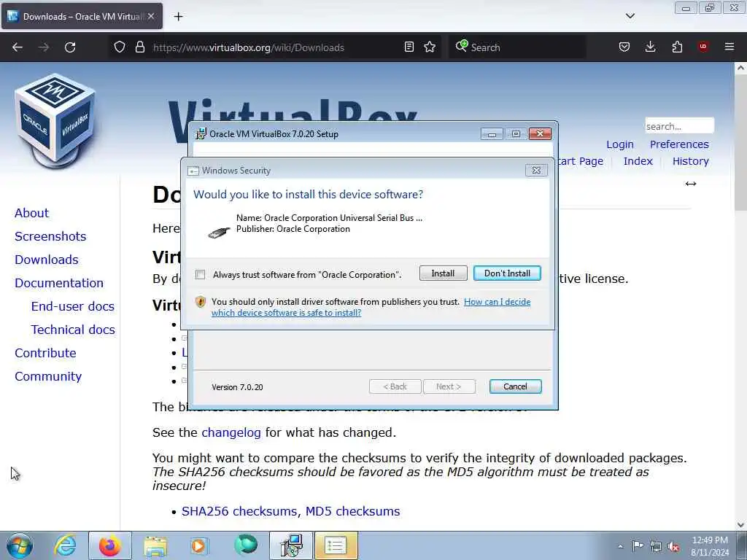Open the History wiki link
This screenshot has width=747, height=560.
coord(691,161)
